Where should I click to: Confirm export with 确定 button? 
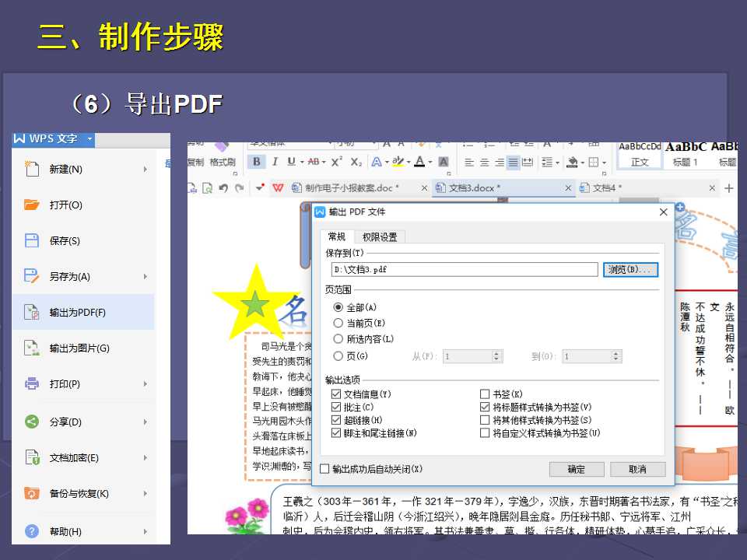tap(577, 469)
